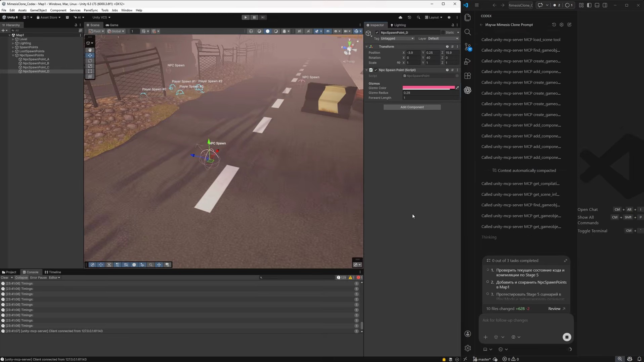Open VS Code Extensions sidebar icon
Screen dimensions: 644x362
tap(468, 76)
